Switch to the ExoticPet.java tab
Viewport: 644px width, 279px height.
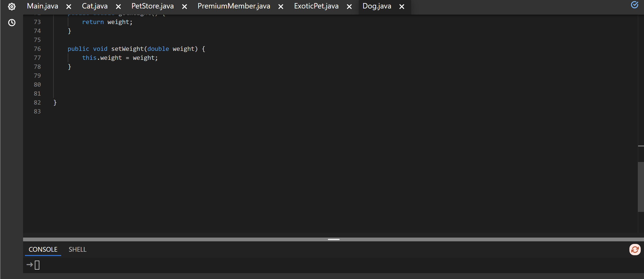[316, 6]
